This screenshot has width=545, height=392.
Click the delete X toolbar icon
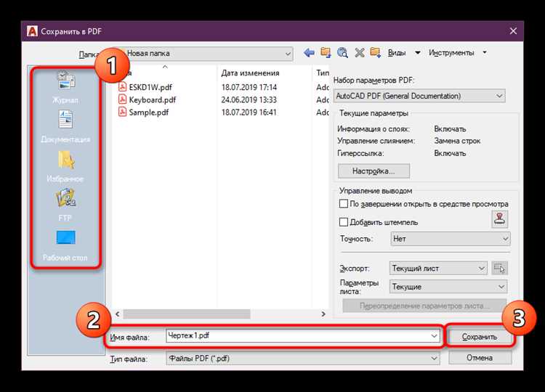click(x=360, y=53)
